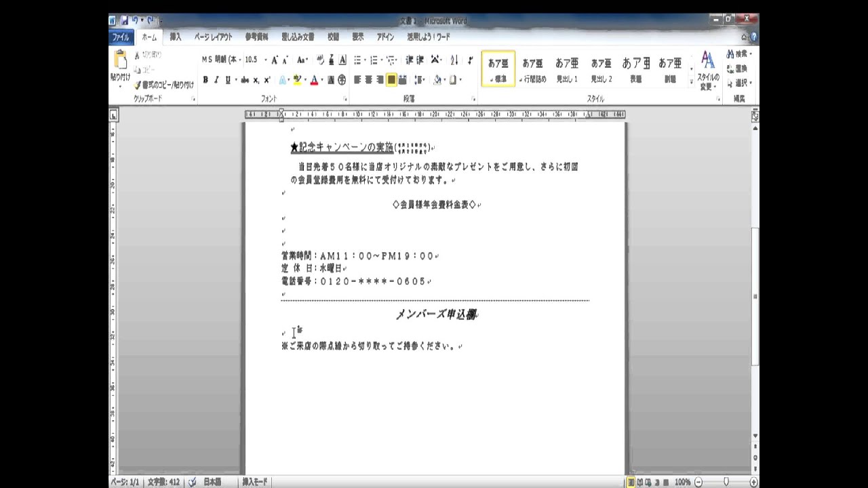The height and width of the screenshot is (488, 868).
Task: Expand the Styles gallery More arrow
Action: coord(692,81)
